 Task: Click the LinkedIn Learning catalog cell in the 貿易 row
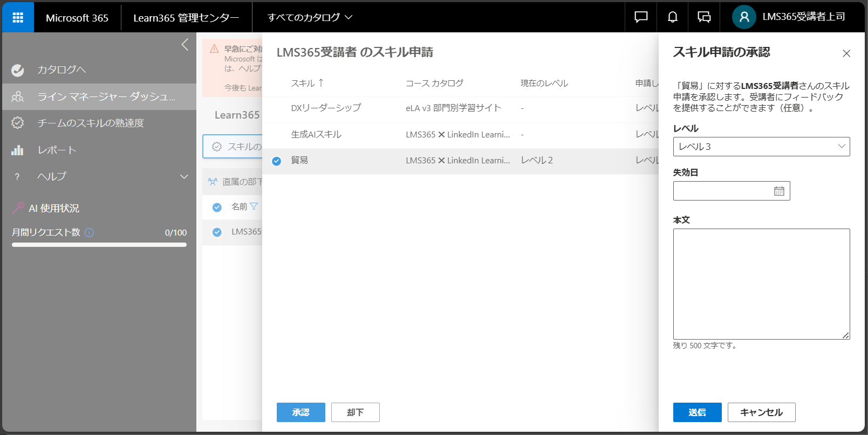pyautogui.click(x=458, y=161)
